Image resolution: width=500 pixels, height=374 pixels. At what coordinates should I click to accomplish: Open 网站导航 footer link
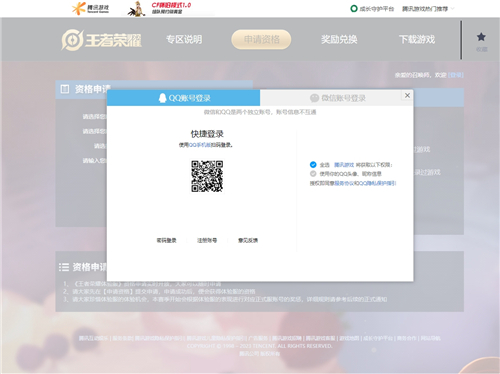click(x=430, y=338)
